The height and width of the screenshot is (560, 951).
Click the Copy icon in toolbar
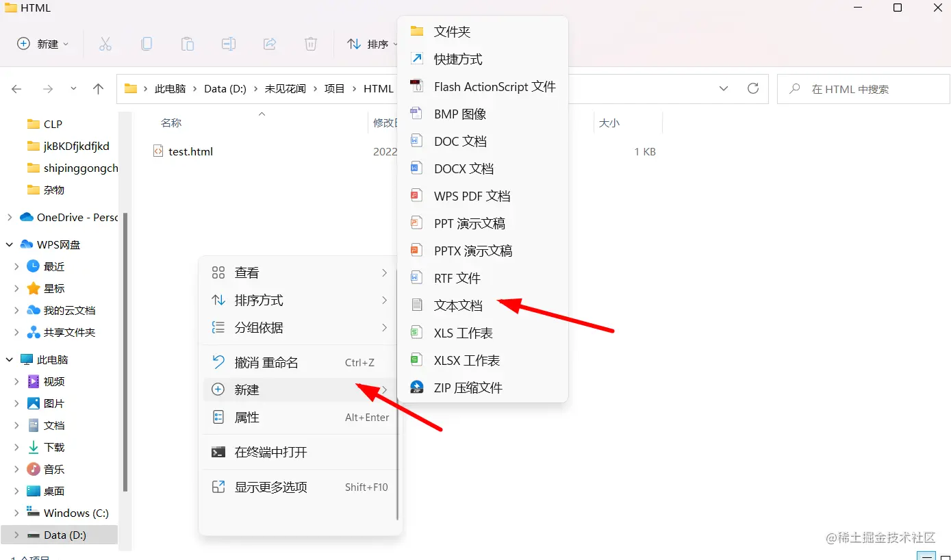[x=147, y=44]
